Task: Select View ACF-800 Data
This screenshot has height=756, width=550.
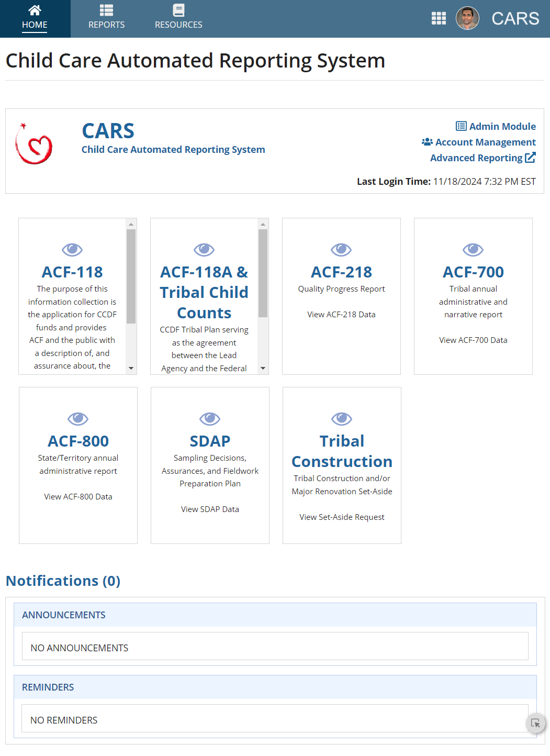Action: pos(78,496)
